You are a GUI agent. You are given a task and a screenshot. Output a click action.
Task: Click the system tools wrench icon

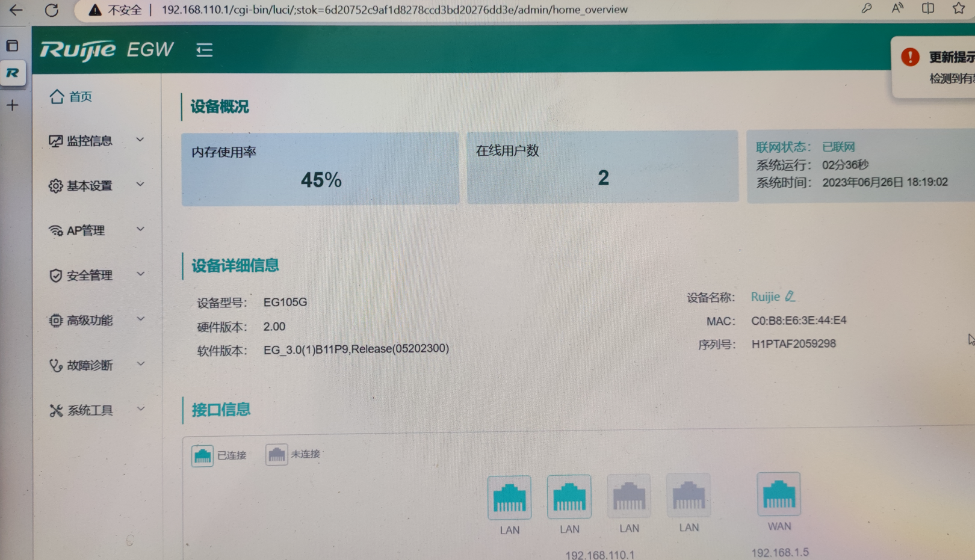(56, 410)
